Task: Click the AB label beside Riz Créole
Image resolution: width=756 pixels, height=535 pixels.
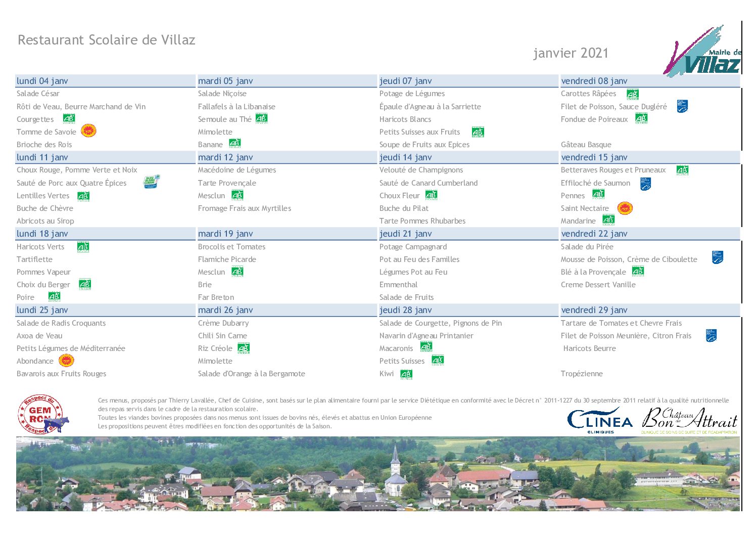Action: tap(244, 348)
